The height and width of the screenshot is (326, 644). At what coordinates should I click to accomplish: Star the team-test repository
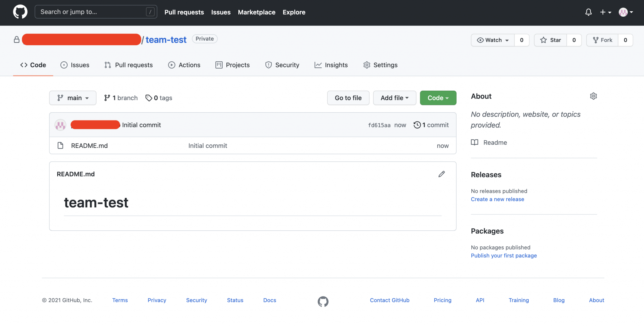click(551, 40)
